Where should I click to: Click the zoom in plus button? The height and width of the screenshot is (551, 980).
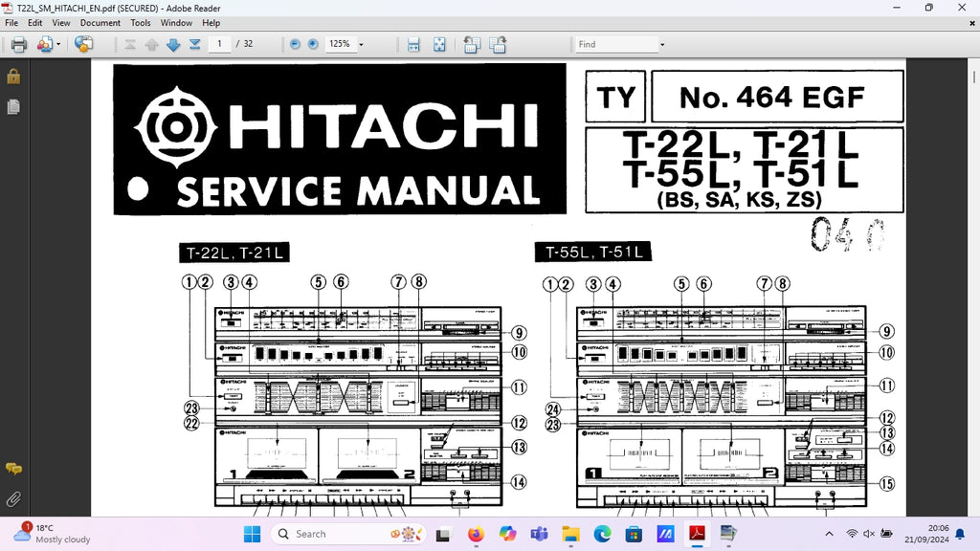click(x=313, y=44)
